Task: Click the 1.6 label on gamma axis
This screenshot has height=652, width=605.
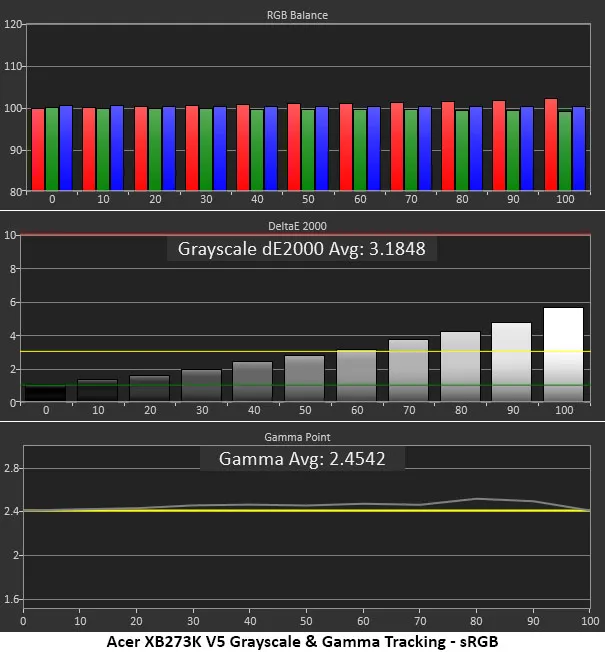Action: click(12, 599)
